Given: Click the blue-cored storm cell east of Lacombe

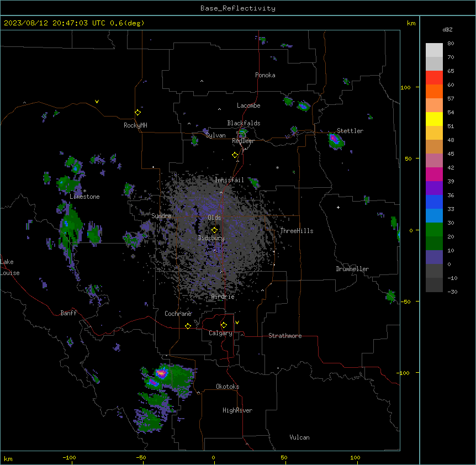Looking at the screenshot, I should coord(303,106).
